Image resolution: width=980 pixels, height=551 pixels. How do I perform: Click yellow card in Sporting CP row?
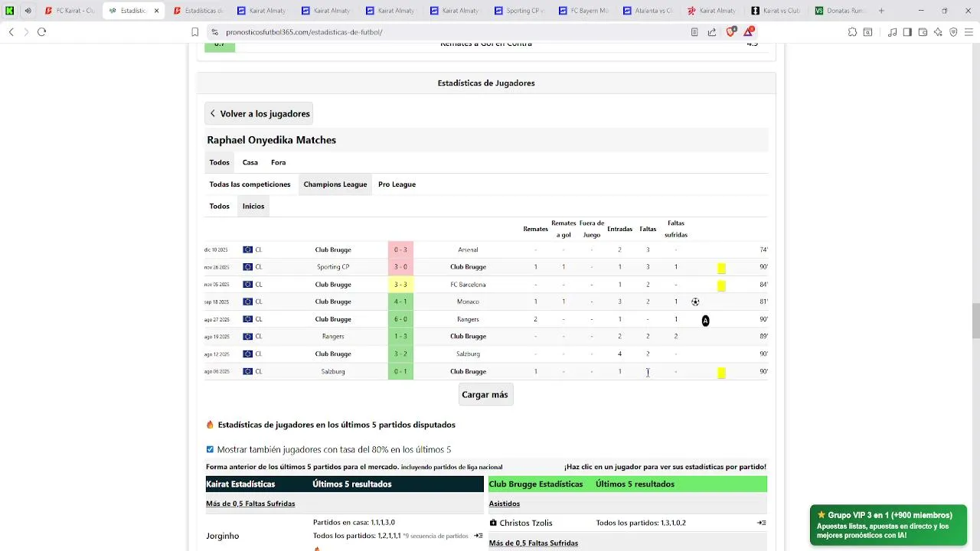[x=721, y=268]
